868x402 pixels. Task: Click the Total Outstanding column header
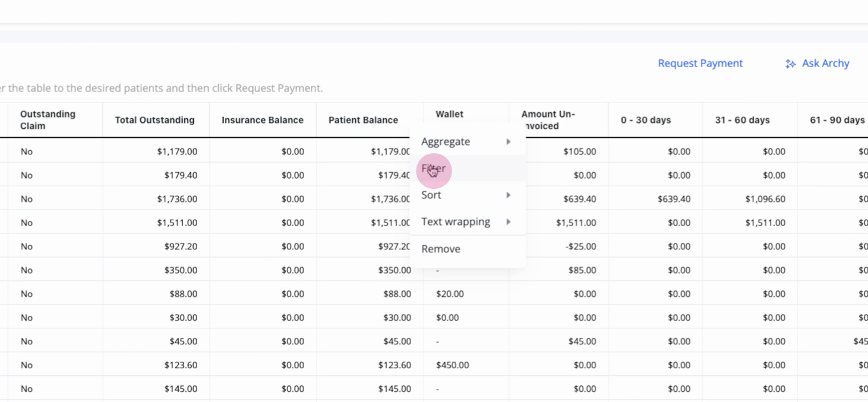(154, 120)
